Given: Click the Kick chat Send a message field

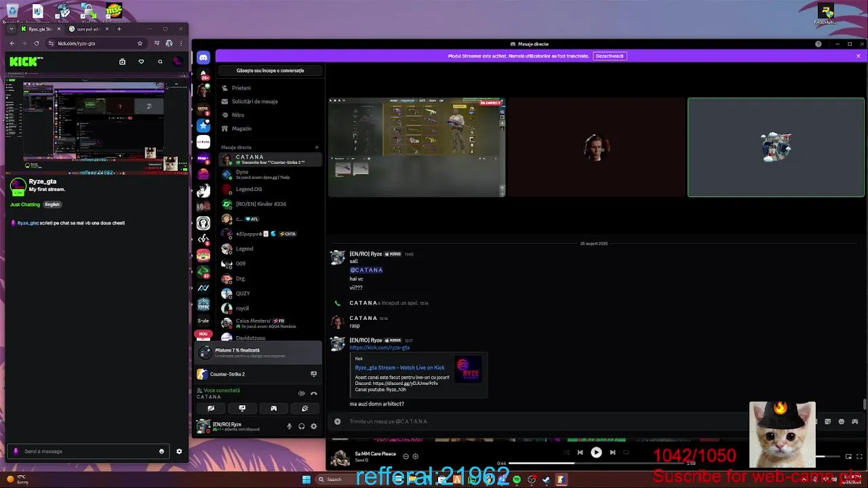Looking at the screenshot, I should (x=88, y=451).
